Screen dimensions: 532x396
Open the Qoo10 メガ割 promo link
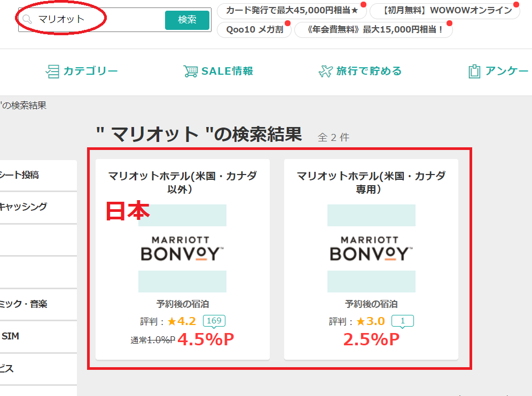click(x=254, y=29)
